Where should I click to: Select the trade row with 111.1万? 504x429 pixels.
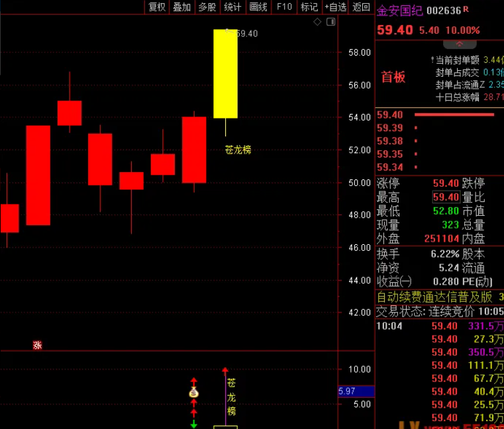(x=439, y=365)
